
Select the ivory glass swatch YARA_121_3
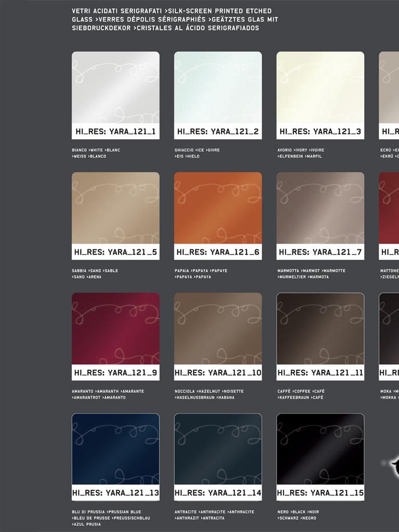[x=320, y=87]
